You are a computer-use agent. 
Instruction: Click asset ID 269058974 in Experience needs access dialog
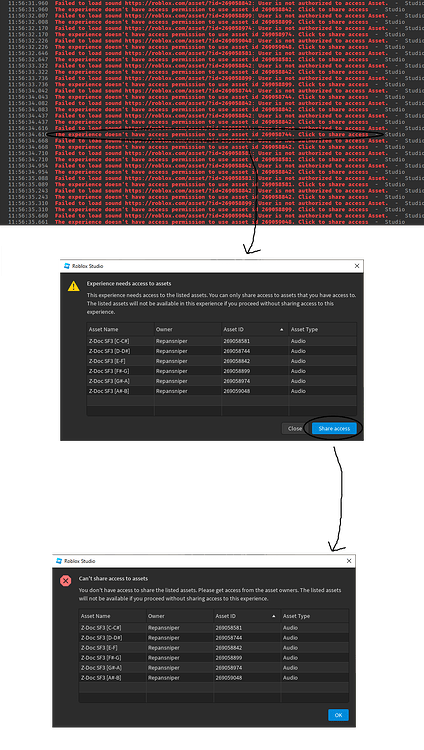pos(236,381)
